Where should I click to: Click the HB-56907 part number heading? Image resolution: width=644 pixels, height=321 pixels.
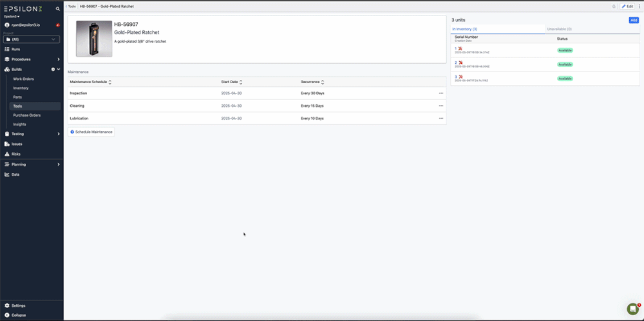(x=126, y=24)
